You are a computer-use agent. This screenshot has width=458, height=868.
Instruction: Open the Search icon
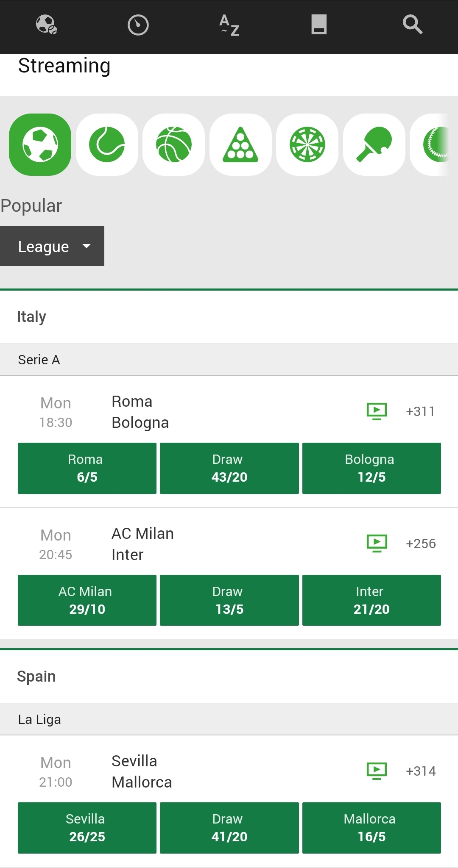tap(412, 25)
